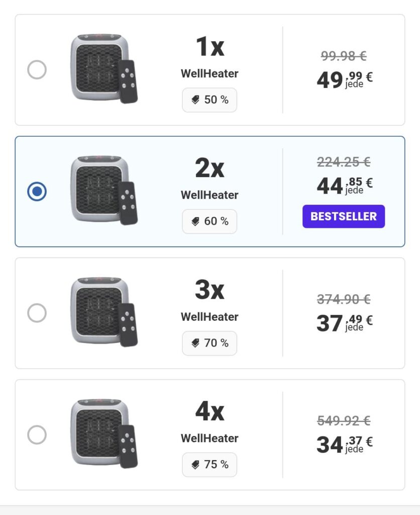Click the 60 % discount tag badge
The width and height of the screenshot is (420, 515).
[209, 221]
